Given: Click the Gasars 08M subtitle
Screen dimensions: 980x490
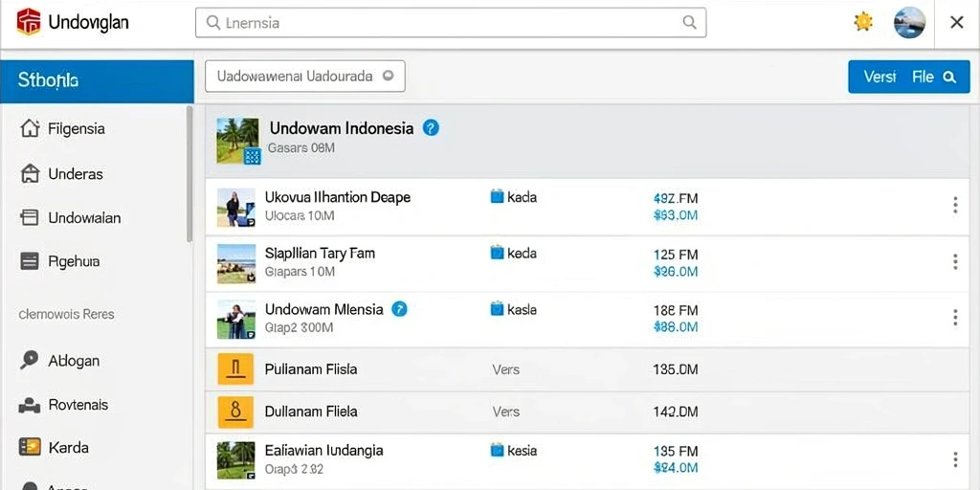Looking at the screenshot, I should coord(301,148).
